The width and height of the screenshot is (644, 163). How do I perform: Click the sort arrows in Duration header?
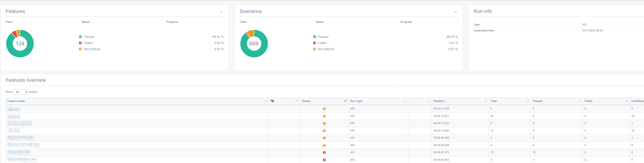click(486, 101)
